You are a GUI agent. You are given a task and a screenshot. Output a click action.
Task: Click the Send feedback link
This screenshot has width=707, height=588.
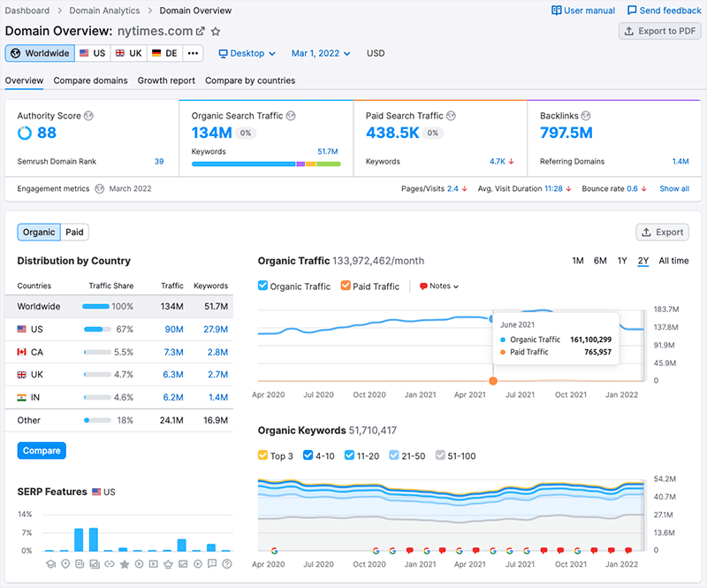click(665, 11)
